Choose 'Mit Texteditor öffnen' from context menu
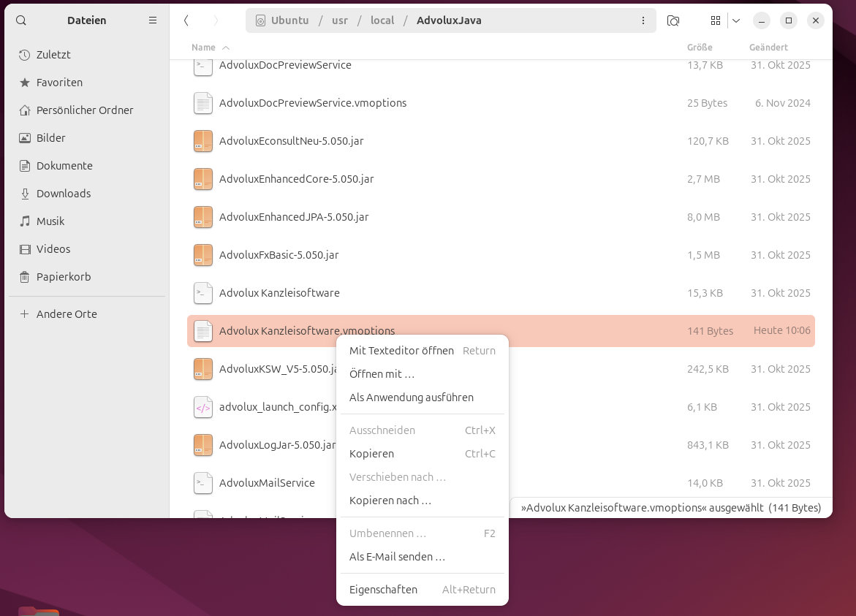The width and height of the screenshot is (856, 616). click(x=401, y=351)
